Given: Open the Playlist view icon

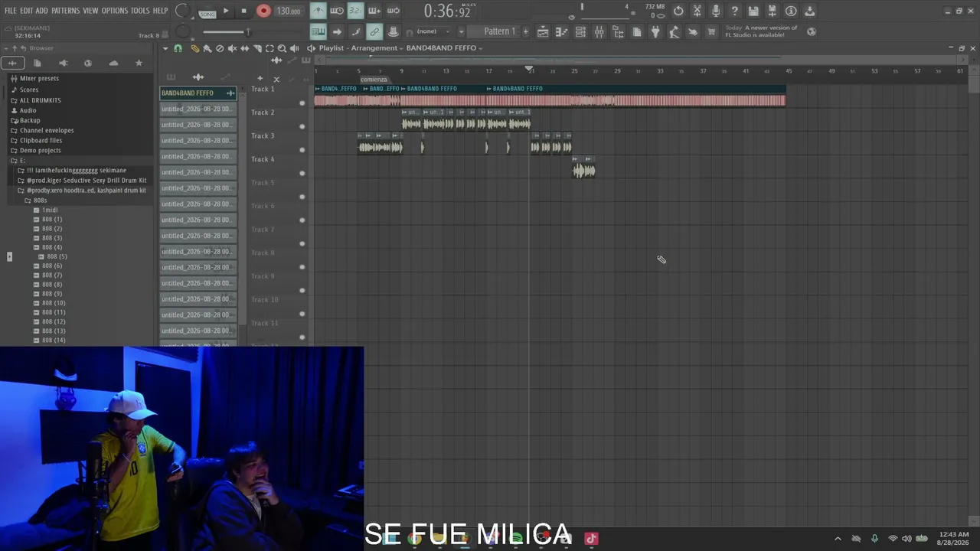Looking at the screenshot, I should (x=543, y=31).
